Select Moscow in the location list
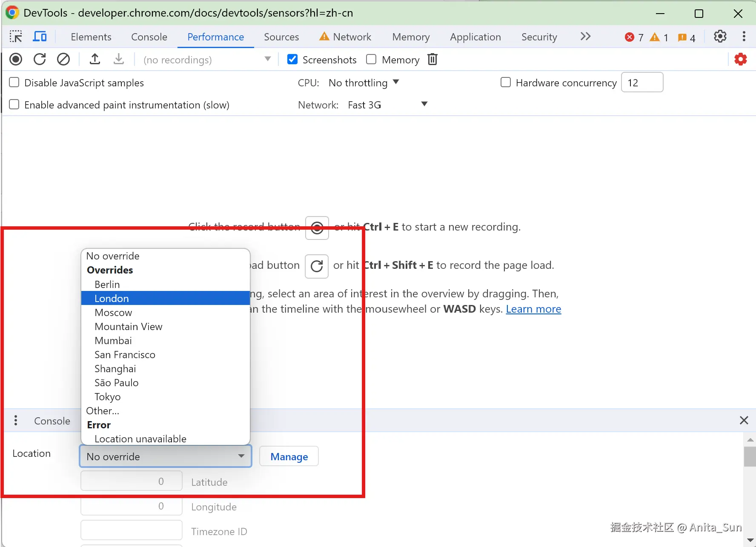This screenshot has width=756, height=547. [x=165, y=312]
